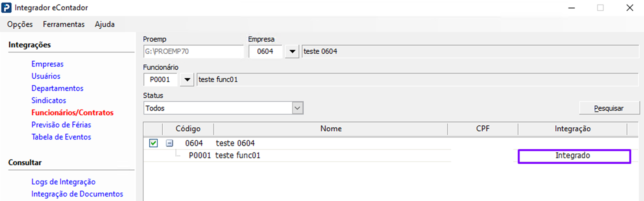The image size is (644, 201).
Task: Open Sindicatos integration
Action: (48, 100)
